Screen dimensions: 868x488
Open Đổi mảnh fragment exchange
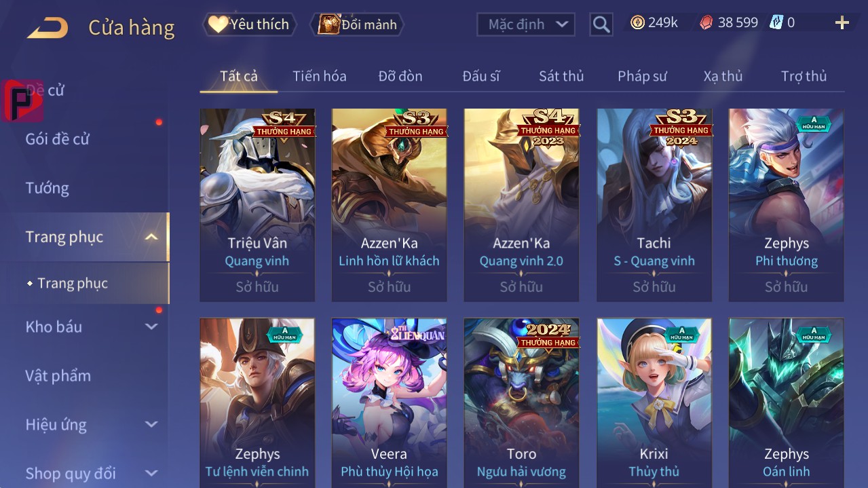click(358, 24)
